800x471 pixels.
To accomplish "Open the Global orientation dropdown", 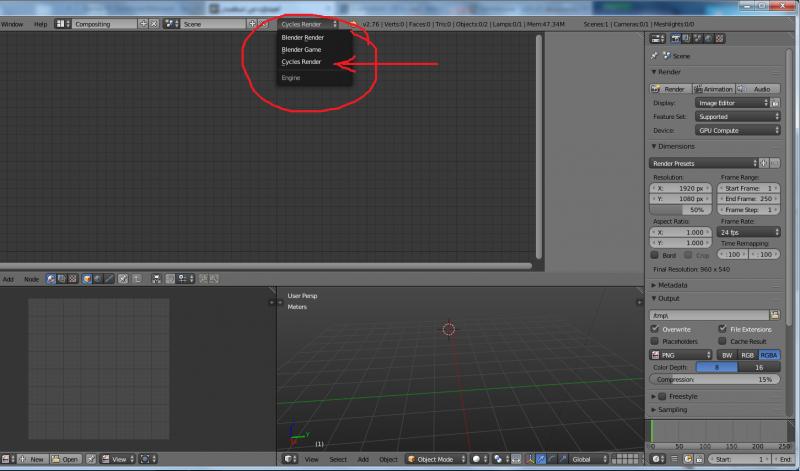I will tap(589, 459).
